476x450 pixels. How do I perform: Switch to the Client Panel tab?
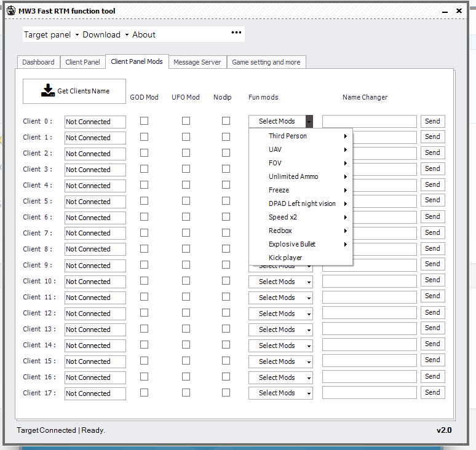(x=82, y=62)
